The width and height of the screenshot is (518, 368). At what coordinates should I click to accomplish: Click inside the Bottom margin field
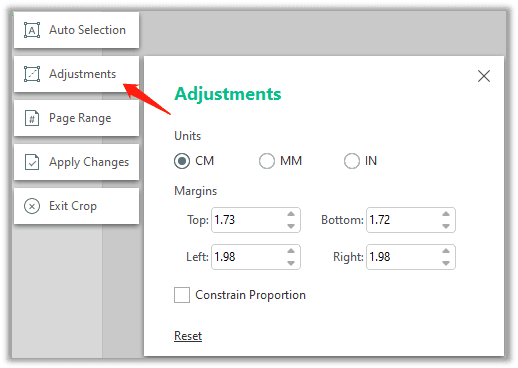[411, 220]
